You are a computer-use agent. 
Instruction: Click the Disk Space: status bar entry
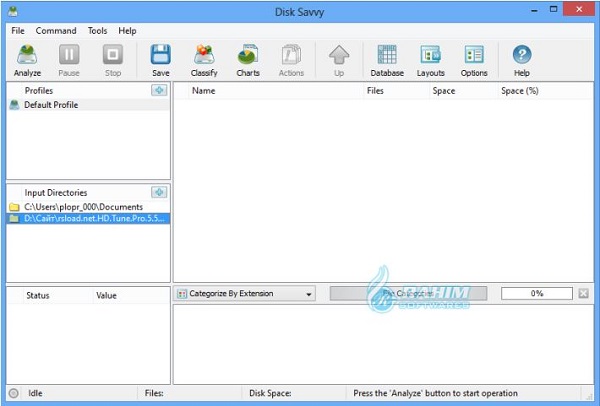pyautogui.click(x=270, y=393)
